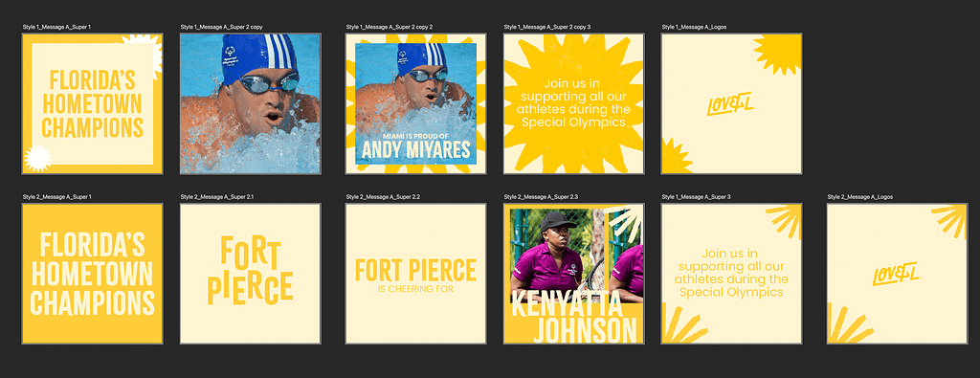Image resolution: width=980 pixels, height=378 pixels.
Task: Select the 'Style 2_Message A_Super 2.1' artboard label
Action: [x=217, y=197]
